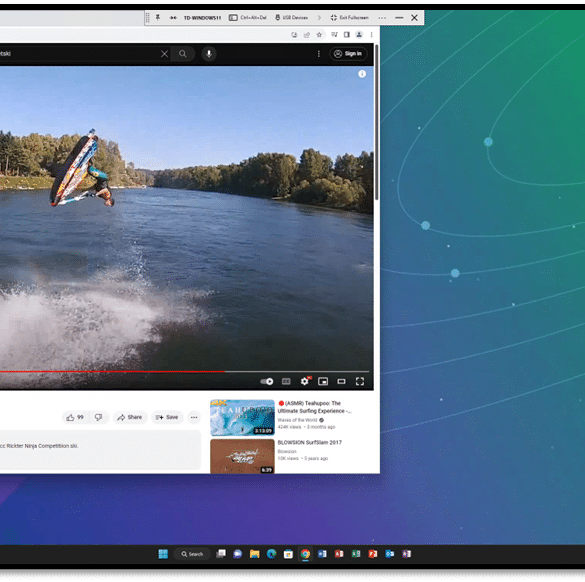Screen dimensions: 585x582
Task: Open Waves of the World channel link
Action: tap(297, 420)
